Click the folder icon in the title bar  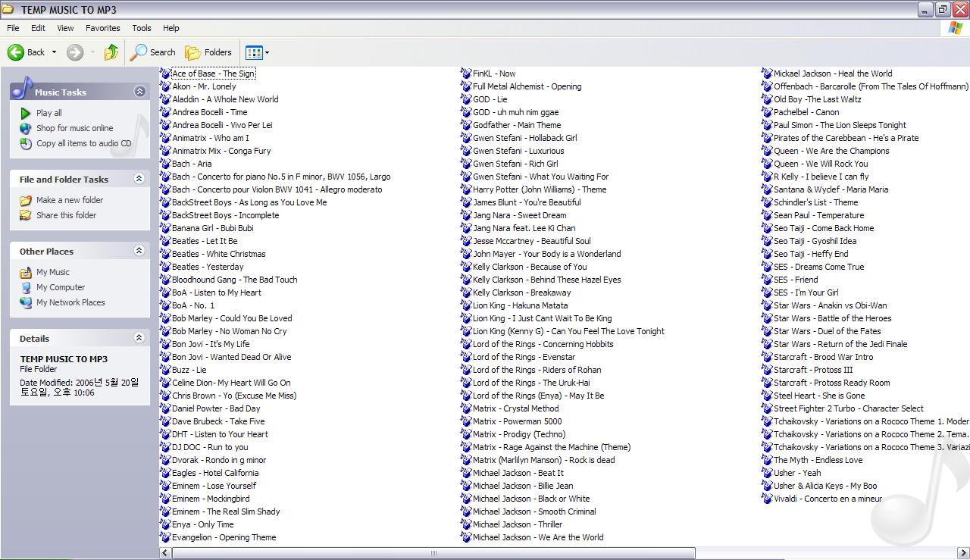coord(8,9)
